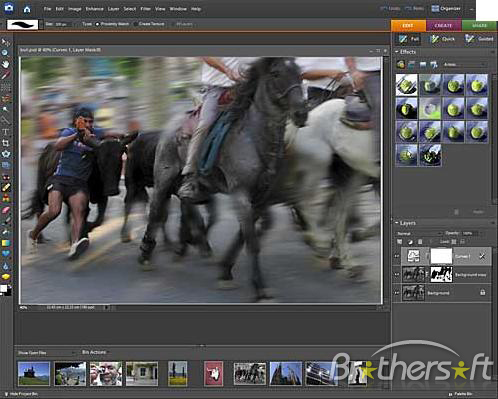The width and height of the screenshot is (498, 399).
Task: Click lock icon on Background layer
Action: tap(482, 292)
